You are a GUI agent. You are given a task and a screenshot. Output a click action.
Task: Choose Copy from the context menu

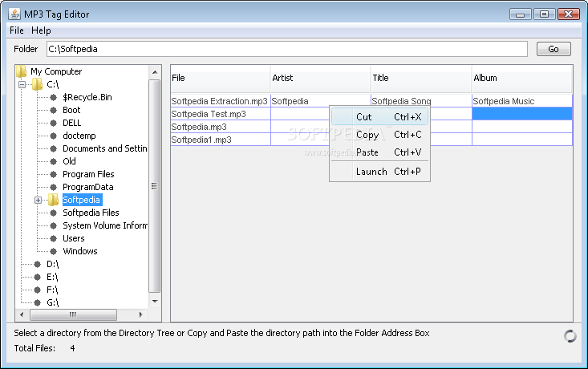coord(379,135)
